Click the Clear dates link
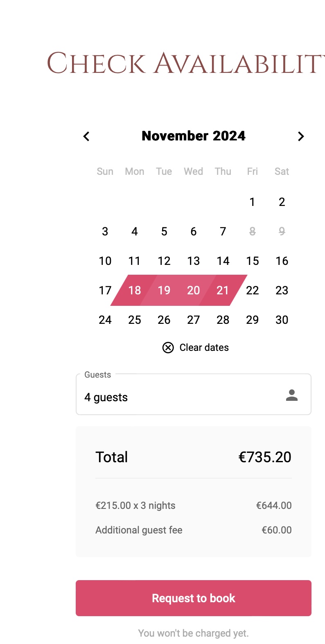Image resolution: width=325 pixels, height=644 pixels. click(x=204, y=348)
